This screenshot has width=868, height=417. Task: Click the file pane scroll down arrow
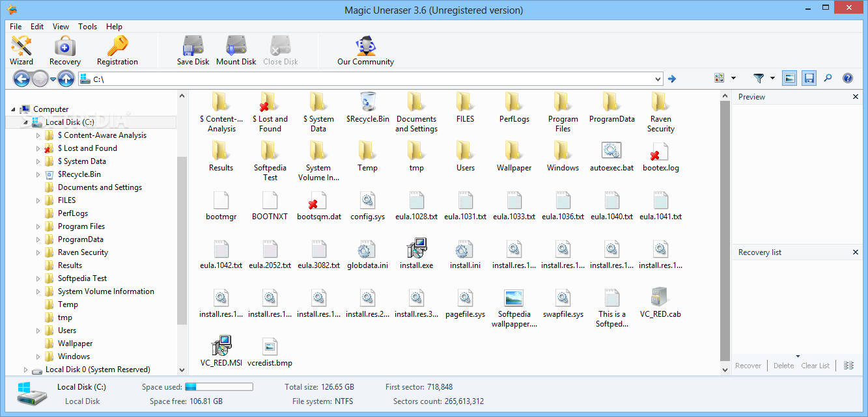725,370
